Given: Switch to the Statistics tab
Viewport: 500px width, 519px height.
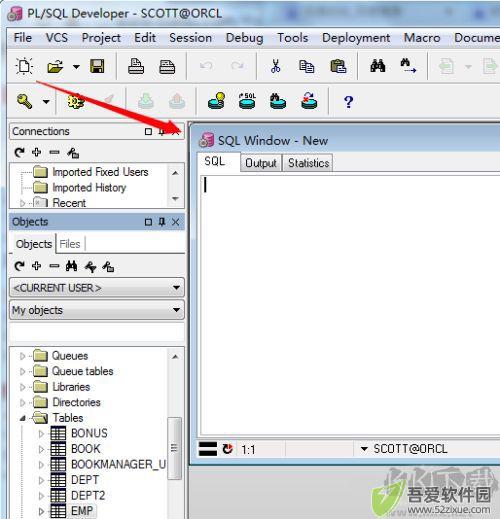Looking at the screenshot, I should (x=308, y=163).
